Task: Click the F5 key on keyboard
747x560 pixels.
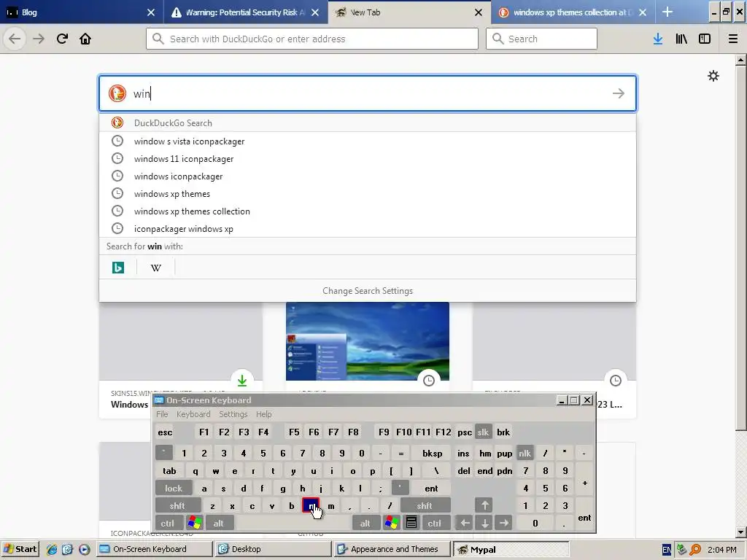Action: (294, 432)
